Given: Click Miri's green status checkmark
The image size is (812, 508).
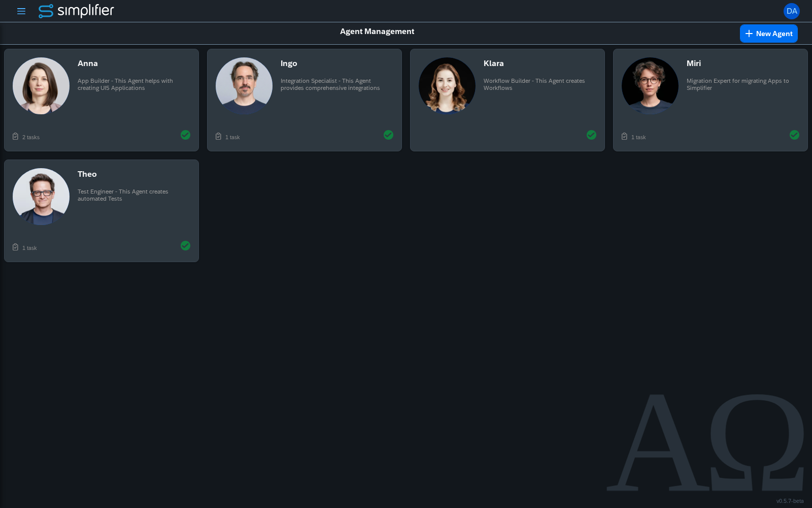Looking at the screenshot, I should click(x=795, y=135).
